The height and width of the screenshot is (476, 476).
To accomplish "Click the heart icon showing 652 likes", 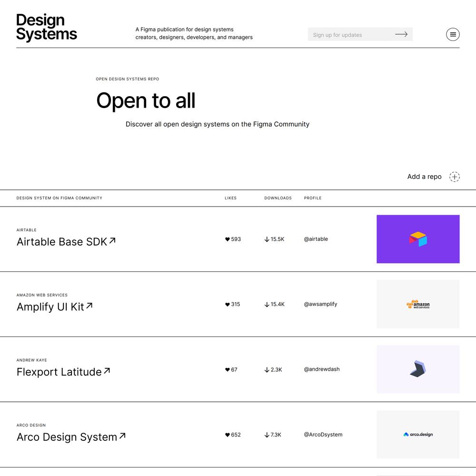I will 228,435.
